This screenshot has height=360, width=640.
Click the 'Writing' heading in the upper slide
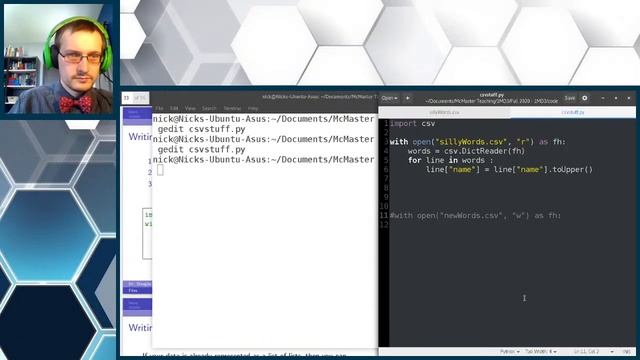click(140, 137)
